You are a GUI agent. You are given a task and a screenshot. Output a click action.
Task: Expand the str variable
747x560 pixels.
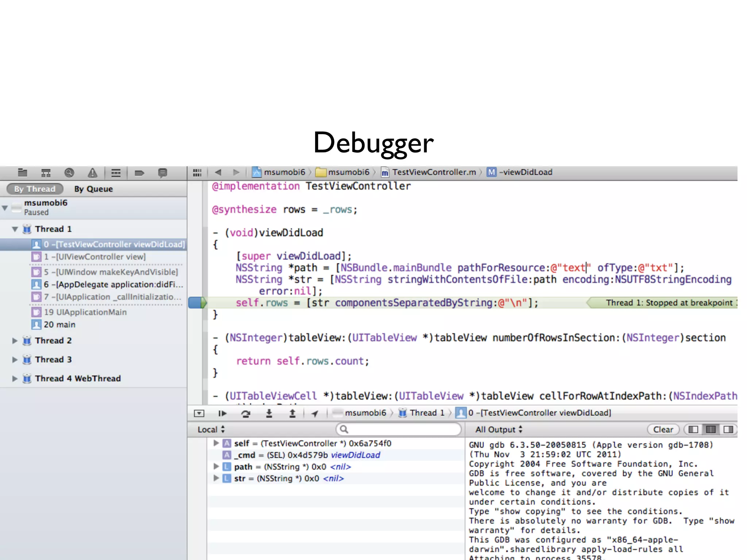point(216,478)
